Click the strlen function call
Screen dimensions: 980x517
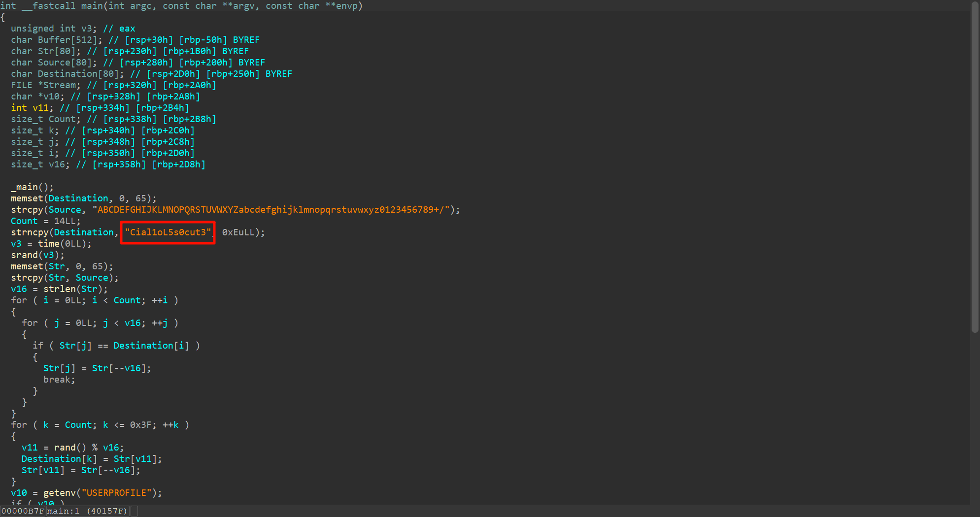click(x=59, y=289)
